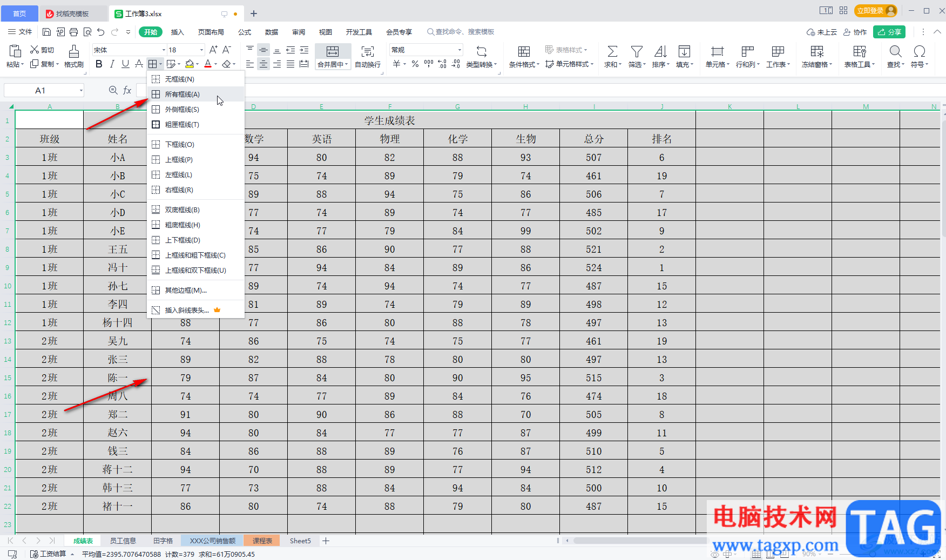Click the Type Convert (类型转换) icon
Viewport: 946px width, 560px height.
[482, 51]
